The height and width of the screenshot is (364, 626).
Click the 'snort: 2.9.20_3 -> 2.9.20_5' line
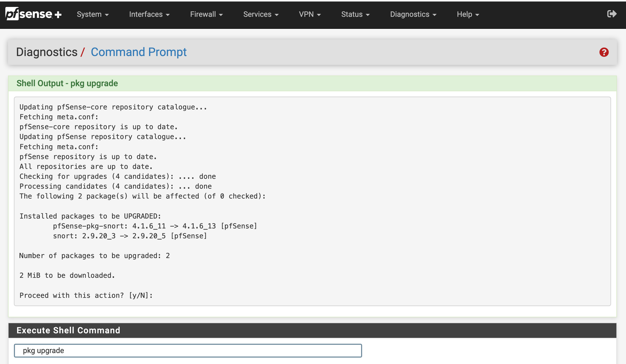130,236
